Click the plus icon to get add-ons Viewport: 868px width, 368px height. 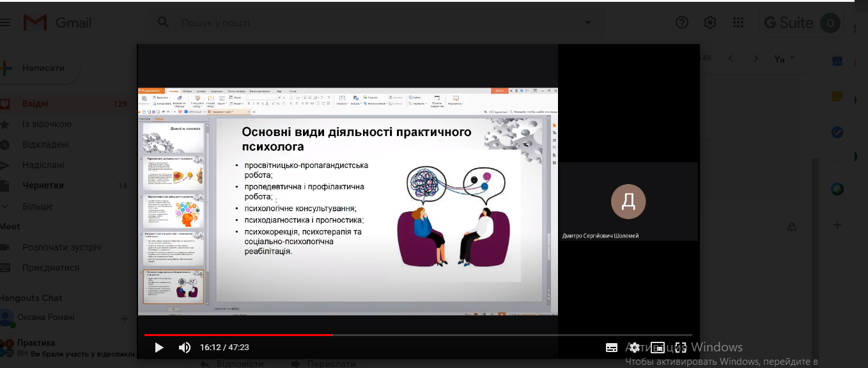coord(837,225)
